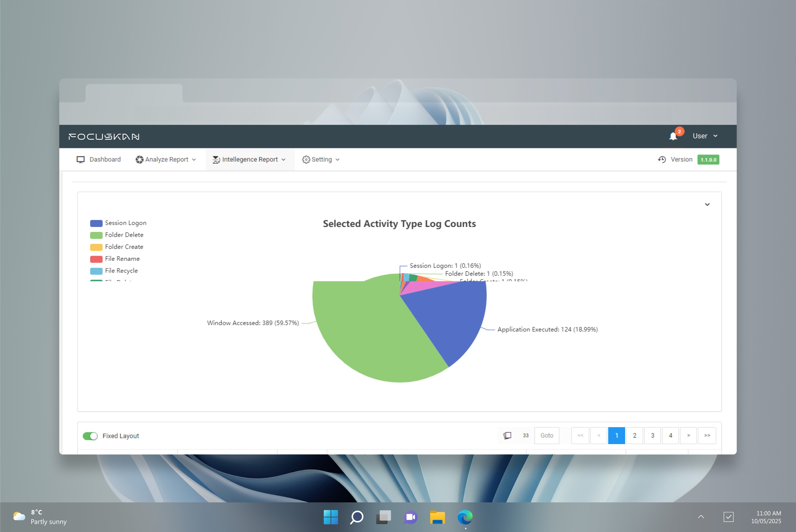Screen dimensions: 796x532
Task: Click the FOCUSKAN logo
Action: click(x=104, y=136)
